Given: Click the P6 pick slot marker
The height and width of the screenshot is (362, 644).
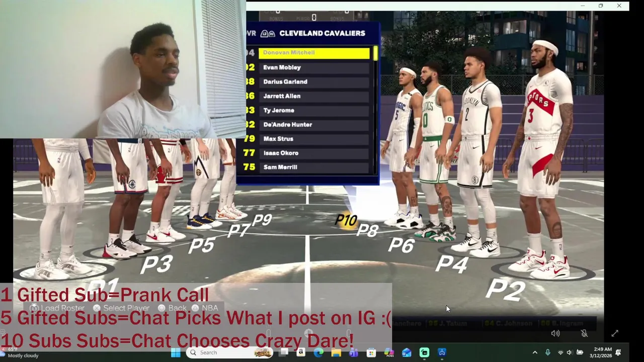Looking at the screenshot, I should click(401, 245).
